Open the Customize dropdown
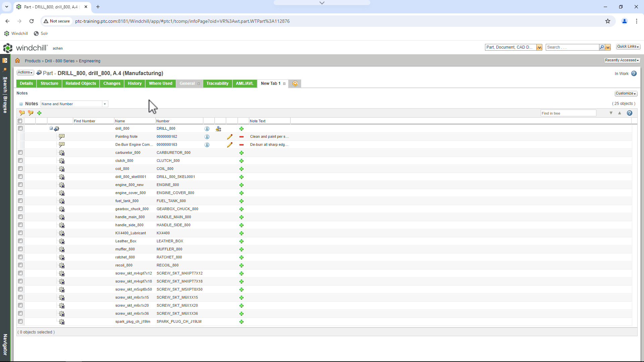Image resolution: width=644 pixels, height=362 pixels. [x=626, y=94]
